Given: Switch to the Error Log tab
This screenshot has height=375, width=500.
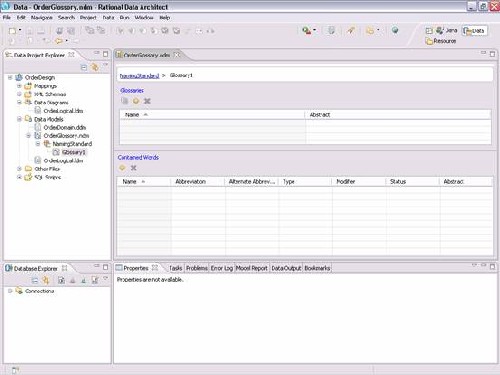Looking at the screenshot, I should pyautogui.click(x=222, y=268).
